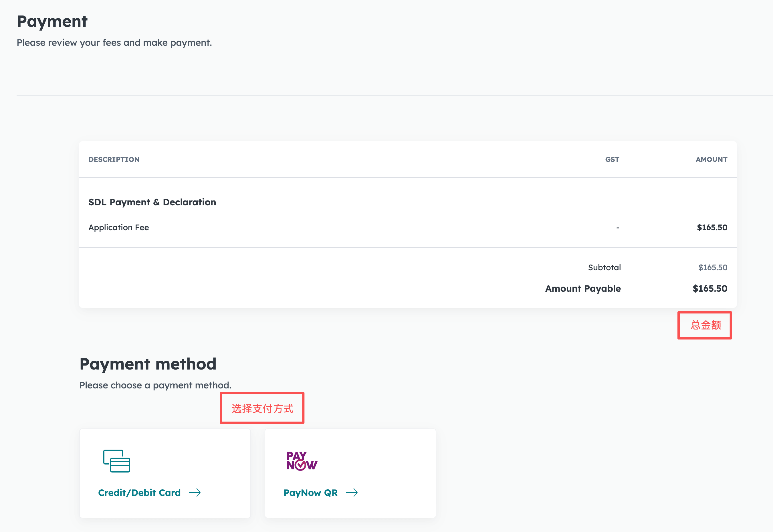This screenshot has height=532, width=773.
Task: Click the SDL Payment & Declaration title
Action: point(152,202)
